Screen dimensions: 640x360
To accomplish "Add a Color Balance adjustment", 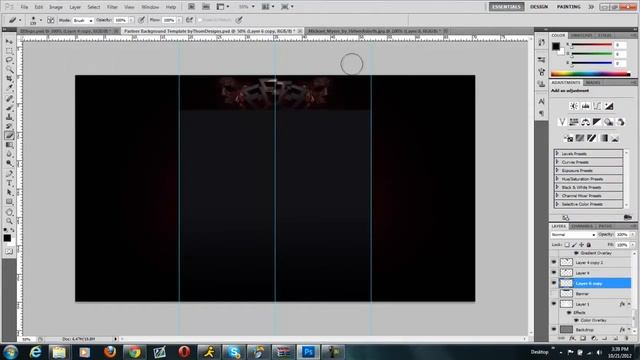I will point(585,122).
